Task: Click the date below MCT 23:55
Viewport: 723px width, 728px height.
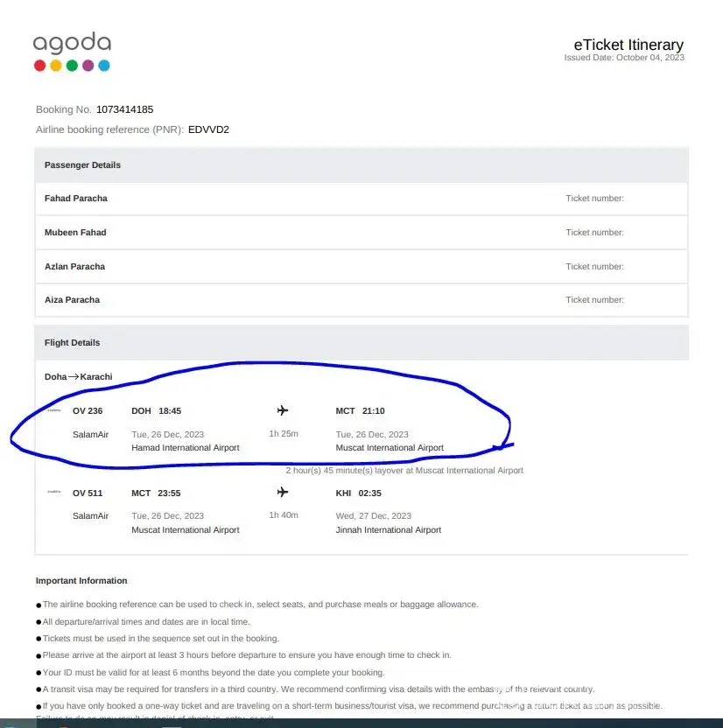Action: 168,516
